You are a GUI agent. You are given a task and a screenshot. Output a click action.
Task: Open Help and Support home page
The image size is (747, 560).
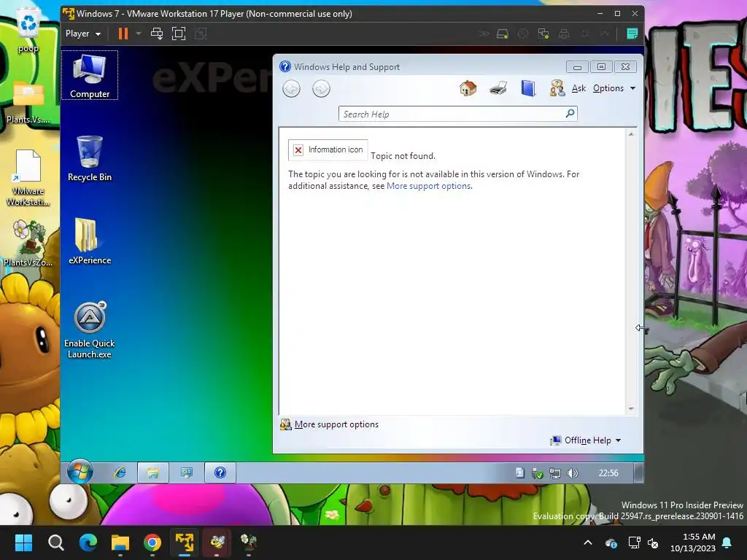468,88
